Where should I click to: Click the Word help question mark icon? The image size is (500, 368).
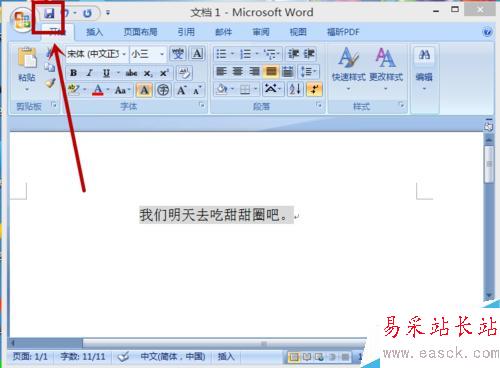pos(487,32)
